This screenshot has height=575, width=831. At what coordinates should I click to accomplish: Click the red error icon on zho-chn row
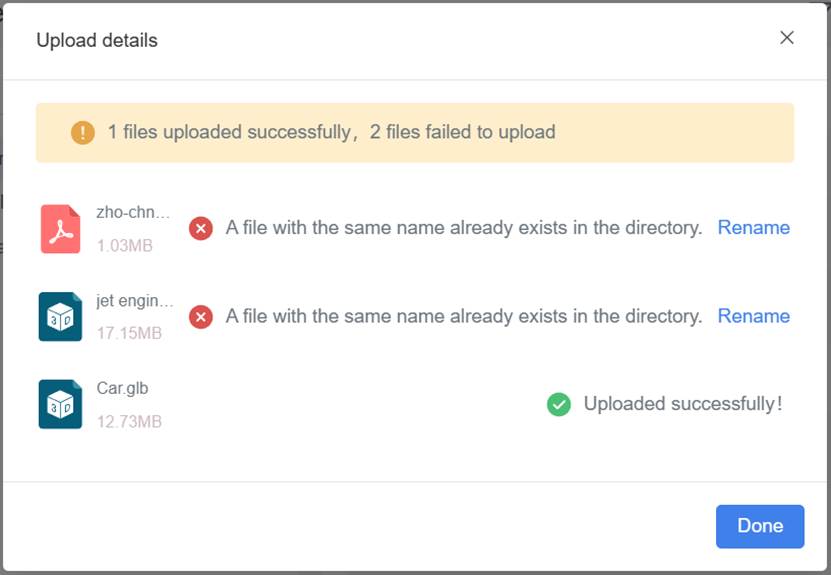click(201, 229)
